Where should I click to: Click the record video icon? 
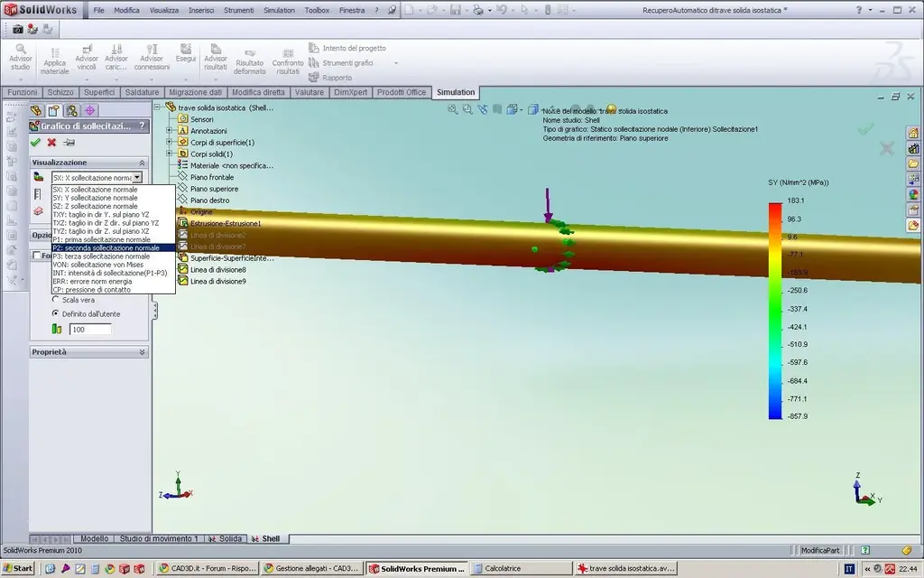(32, 29)
